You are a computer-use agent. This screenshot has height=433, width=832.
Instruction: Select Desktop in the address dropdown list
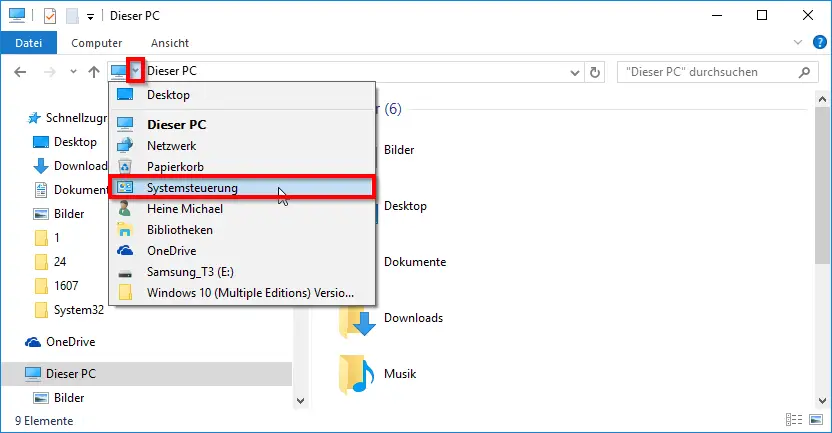coord(242,95)
